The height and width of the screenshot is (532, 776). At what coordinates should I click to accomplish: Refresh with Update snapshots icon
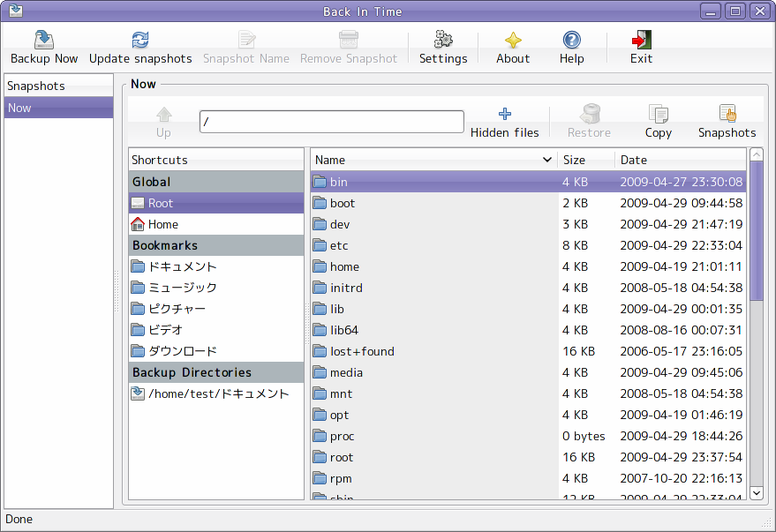point(140,40)
